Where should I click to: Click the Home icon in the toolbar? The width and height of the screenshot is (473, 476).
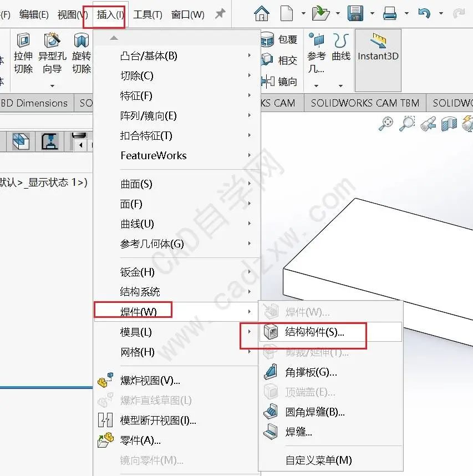[262, 13]
